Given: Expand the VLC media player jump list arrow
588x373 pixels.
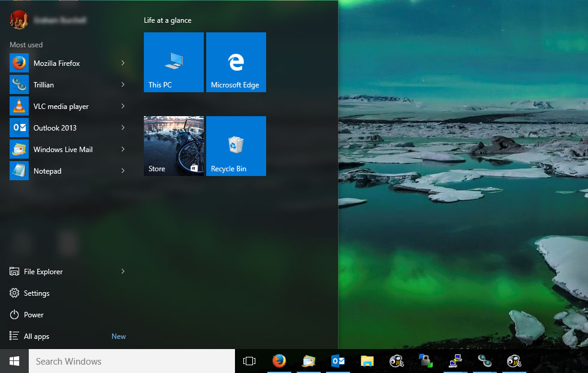Looking at the screenshot, I should [123, 107].
